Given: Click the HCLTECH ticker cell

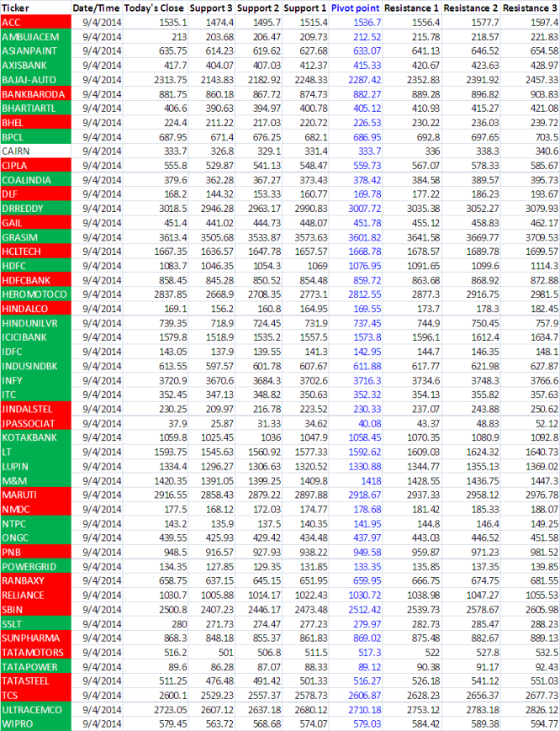Looking at the screenshot, I should [36, 252].
